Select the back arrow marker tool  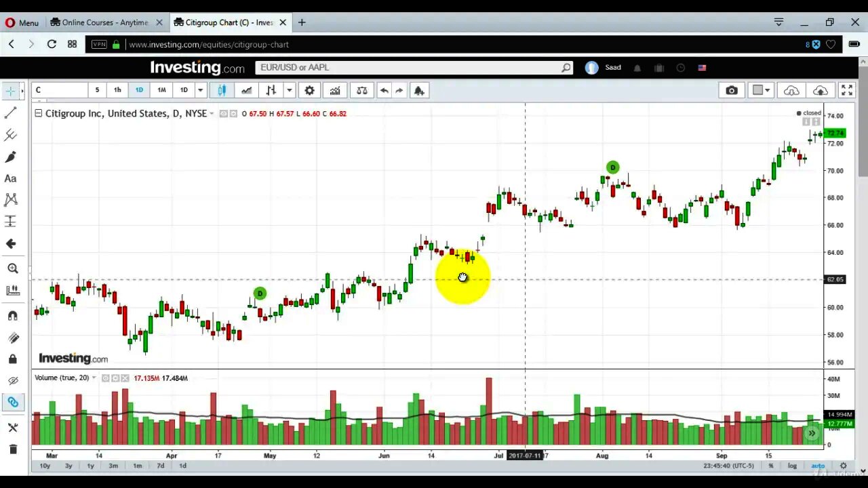point(11,243)
